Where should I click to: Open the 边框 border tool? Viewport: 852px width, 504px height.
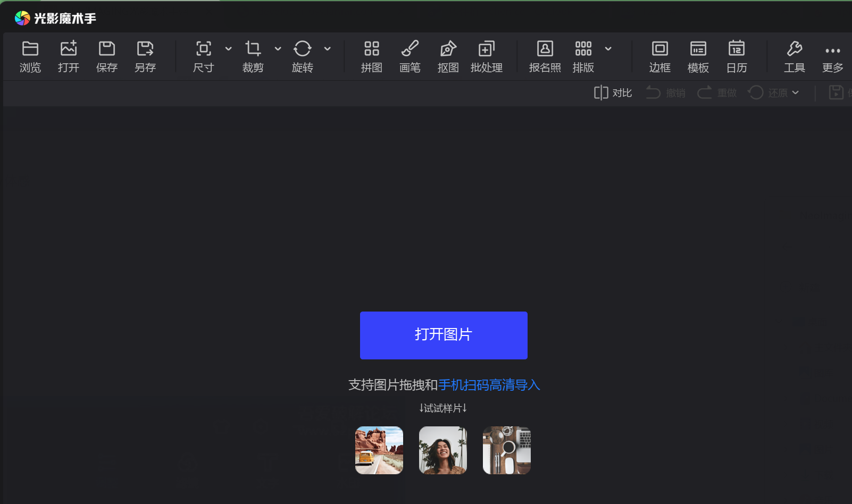(x=659, y=56)
